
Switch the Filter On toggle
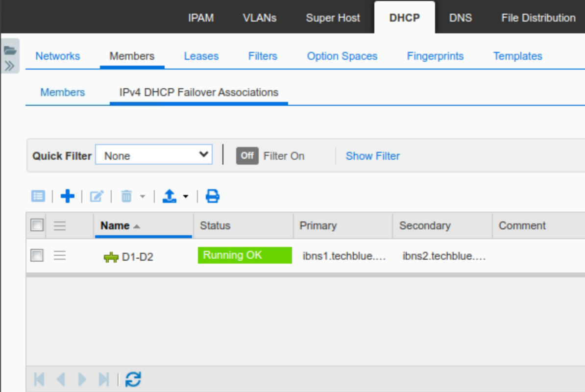pyautogui.click(x=247, y=156)
